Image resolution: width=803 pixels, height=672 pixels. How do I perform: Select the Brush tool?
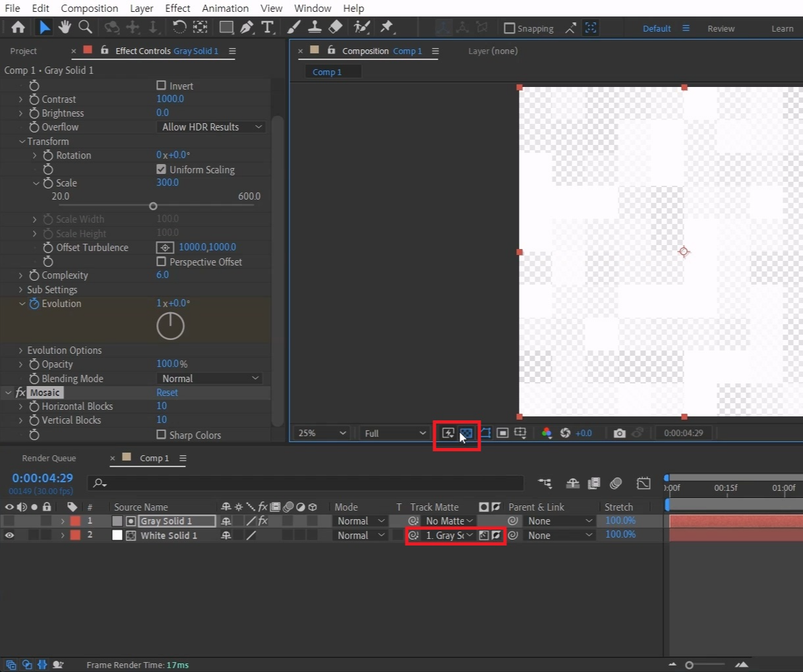[294, 27]
